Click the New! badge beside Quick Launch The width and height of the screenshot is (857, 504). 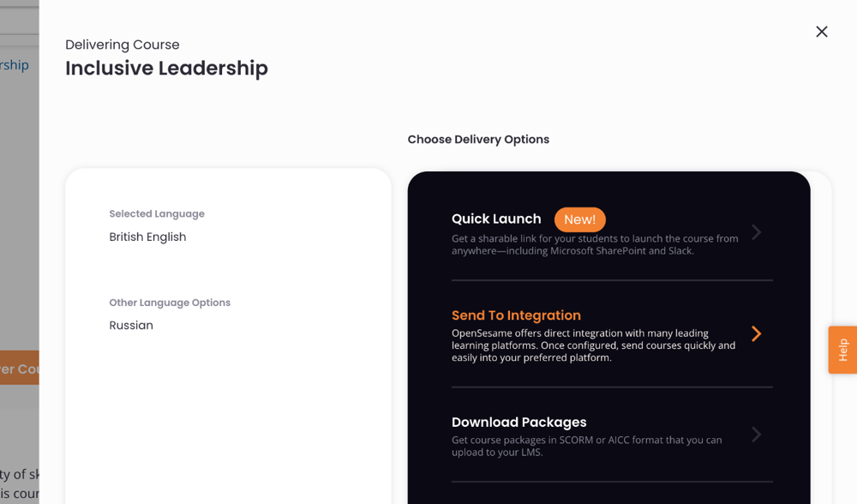pyautogui.click(x=580, y=219)
